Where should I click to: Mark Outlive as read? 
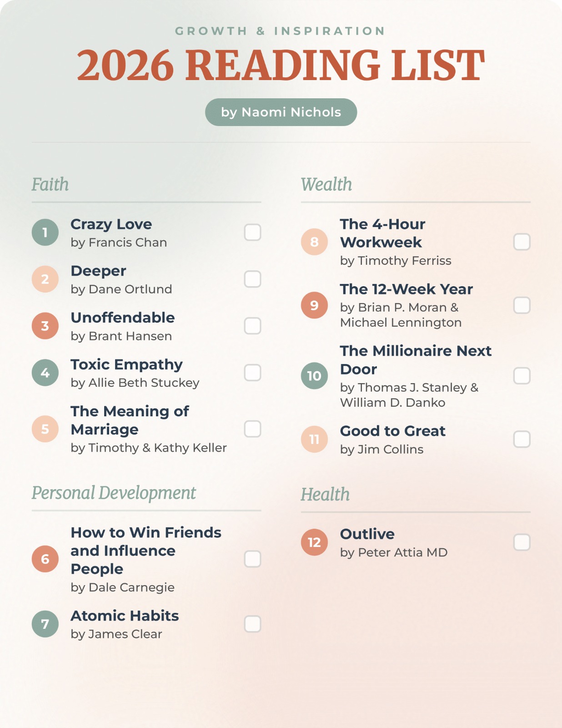[522, 542]
